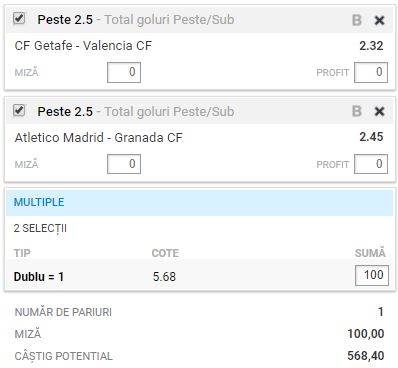
Task: Open the MULTIPLE section header
Action: point(199,202)
